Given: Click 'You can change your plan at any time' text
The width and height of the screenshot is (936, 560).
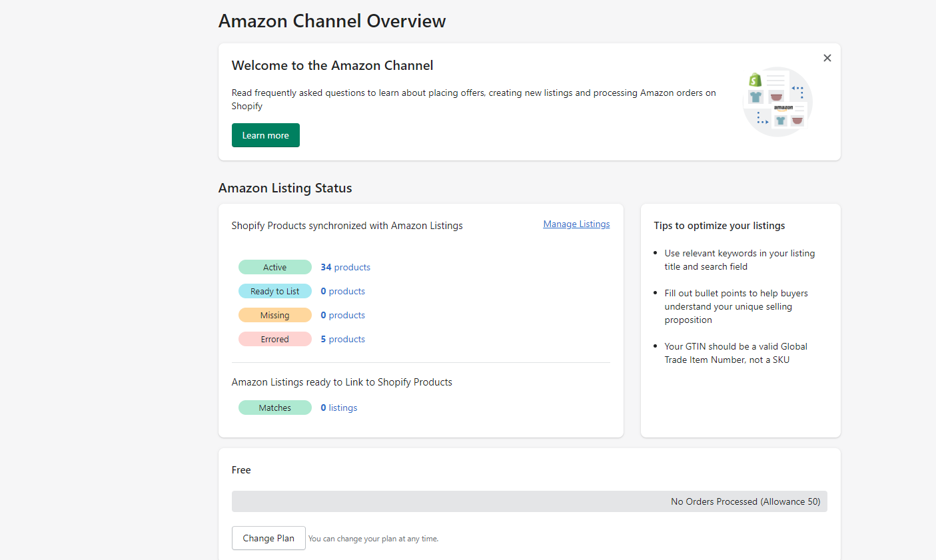Looking at the screenshot, I should pos(373,539).
